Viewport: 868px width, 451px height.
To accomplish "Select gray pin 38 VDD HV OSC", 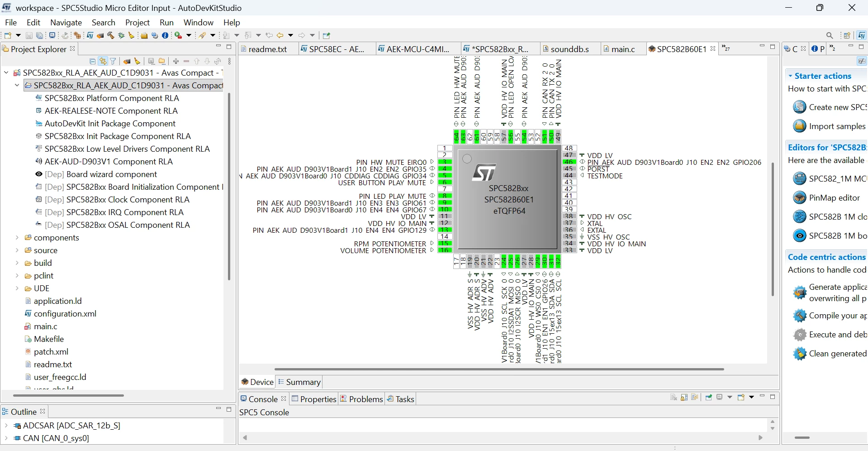I will (569, 216).
